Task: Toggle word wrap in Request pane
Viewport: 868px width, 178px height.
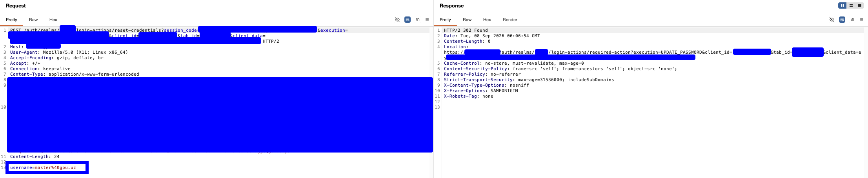Action: 408,20
